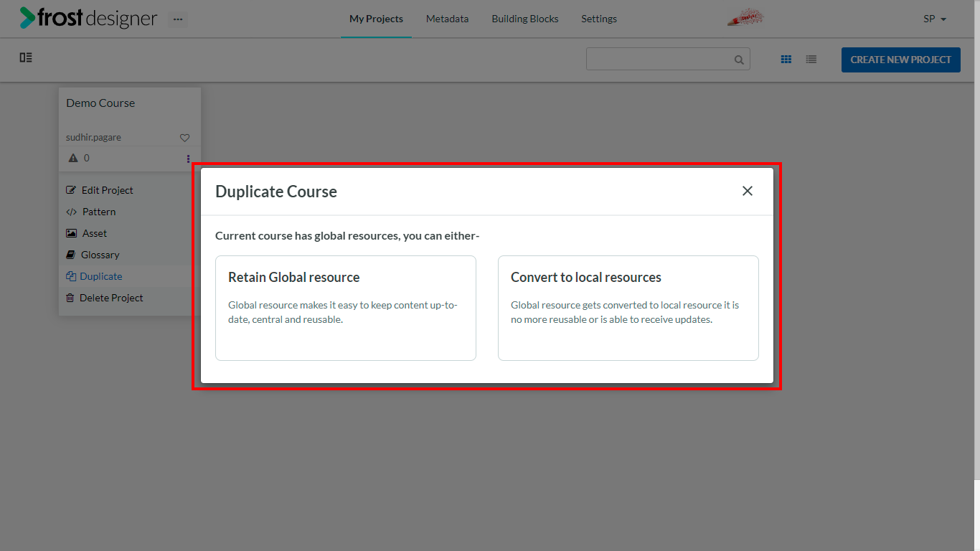Choose the Convert to local resources card
This screenshot has width=980, height=551.
pyautogui.click(x=628, y=308)
